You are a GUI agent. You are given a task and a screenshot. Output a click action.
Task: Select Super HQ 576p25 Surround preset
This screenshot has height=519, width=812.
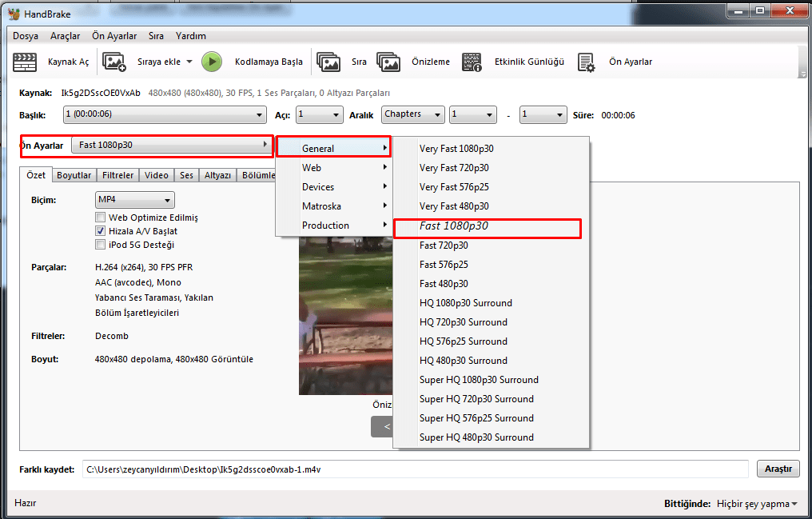click(491, 417)
